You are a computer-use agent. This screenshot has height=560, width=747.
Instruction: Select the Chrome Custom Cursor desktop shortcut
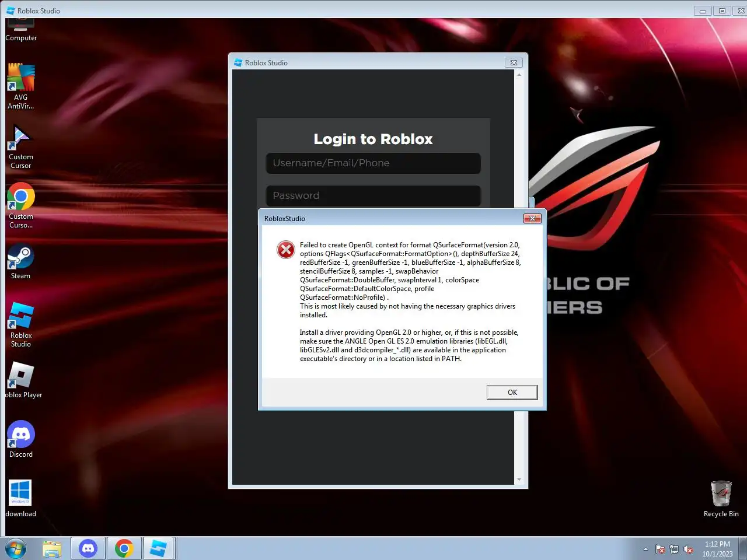[x=21, y=205]
